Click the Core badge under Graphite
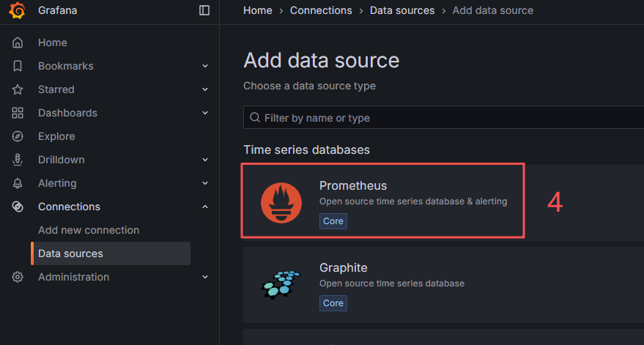This screenshot has height=345, width=644. 333,303
